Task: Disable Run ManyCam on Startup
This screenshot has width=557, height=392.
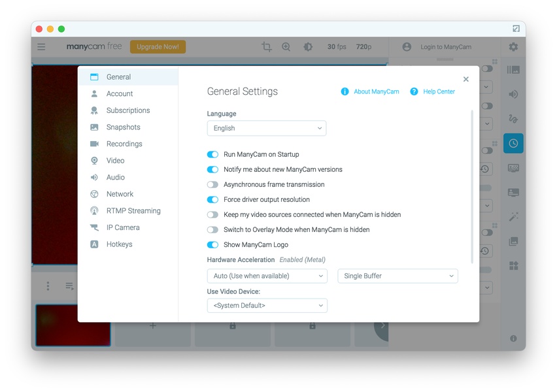Action: point(212,154)
